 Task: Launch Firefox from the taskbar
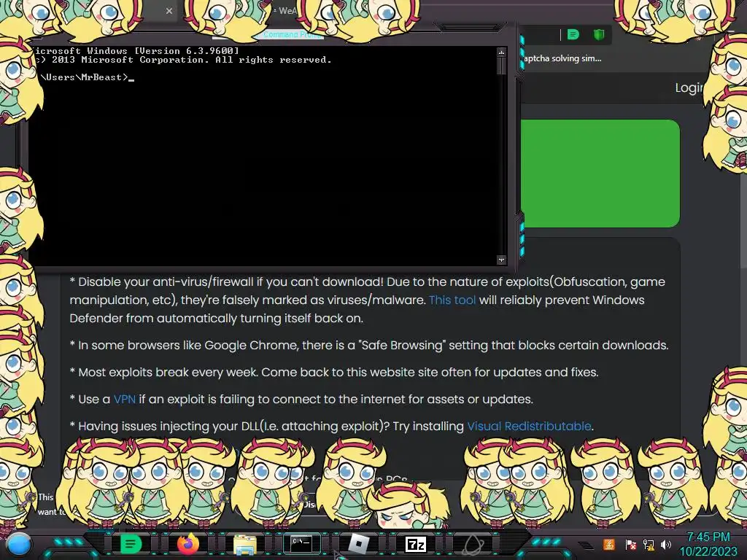187,544
